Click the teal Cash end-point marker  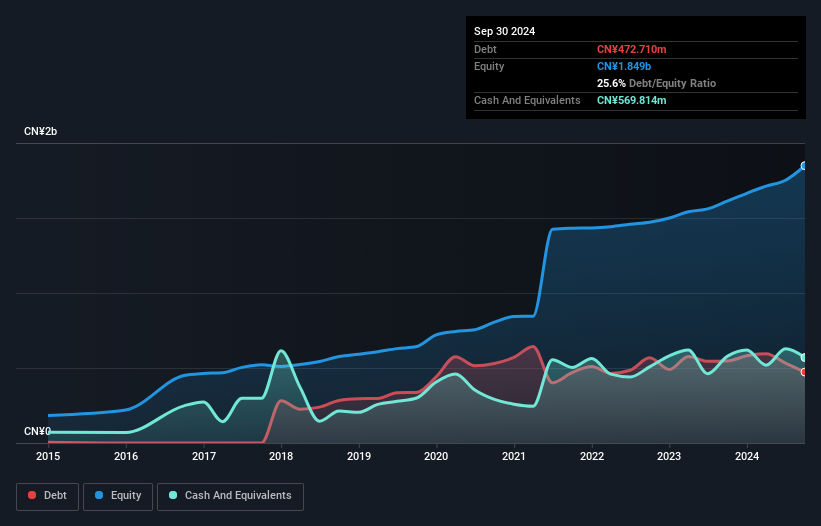pos(804,357)
